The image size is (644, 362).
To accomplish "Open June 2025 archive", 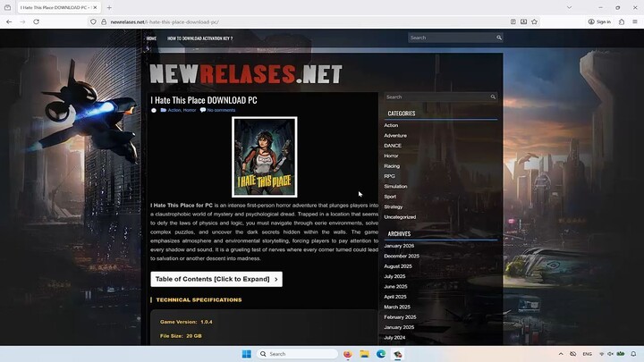I will [395, 287].
